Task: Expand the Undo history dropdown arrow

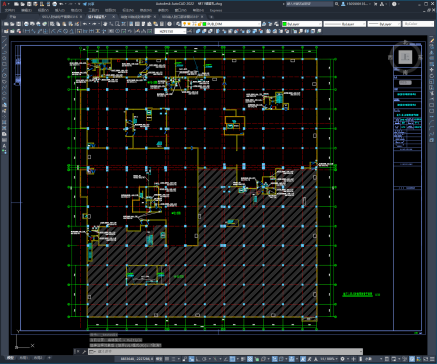Action: (x=89, y=24)
